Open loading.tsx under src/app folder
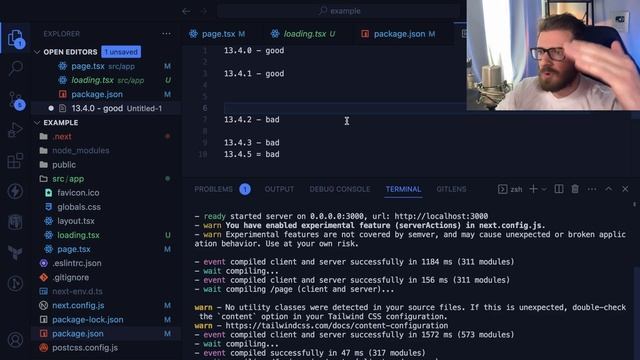The width and height of the screenshot is (640, 360). pyautogui.click(x=106, y=235)
